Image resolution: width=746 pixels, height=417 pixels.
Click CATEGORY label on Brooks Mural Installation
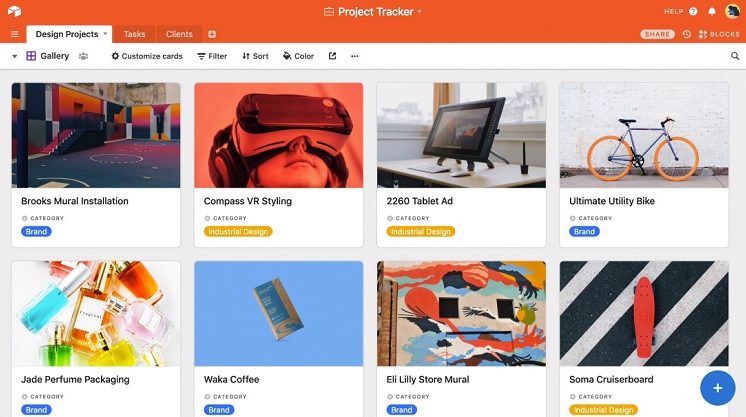coord(47,218)
